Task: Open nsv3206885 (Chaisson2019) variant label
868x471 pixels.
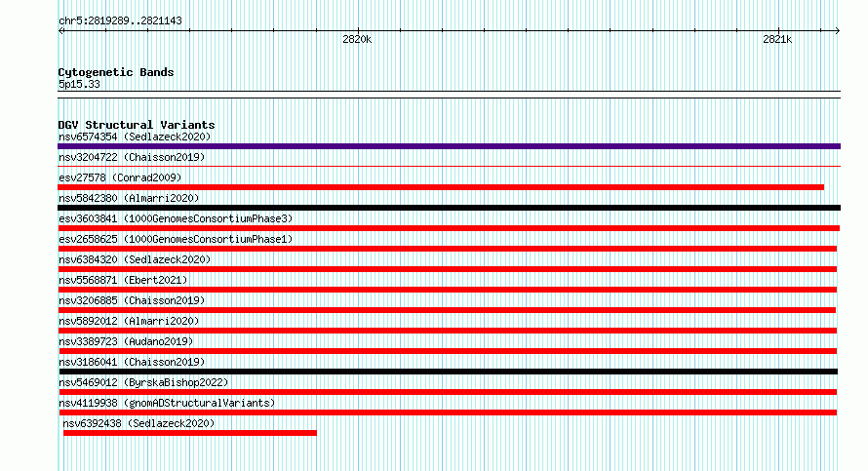Action: pyautogui.click(x=132, y=300)
